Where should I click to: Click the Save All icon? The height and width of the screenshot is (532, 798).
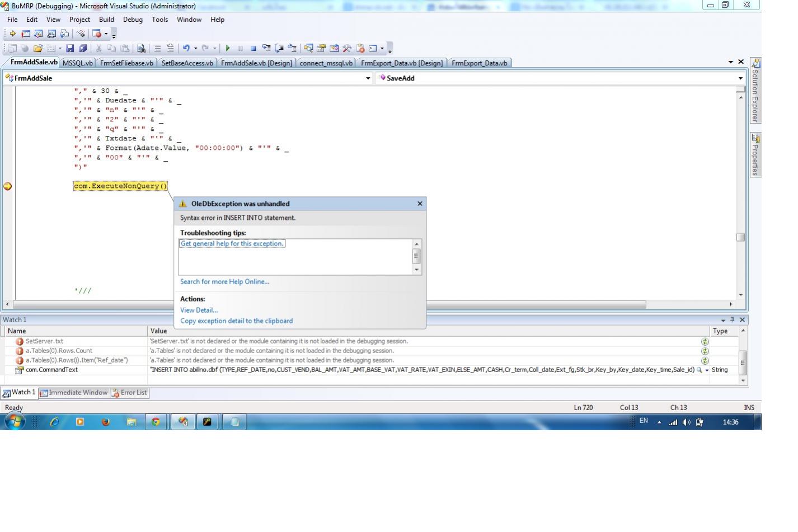tap(83, 49)
